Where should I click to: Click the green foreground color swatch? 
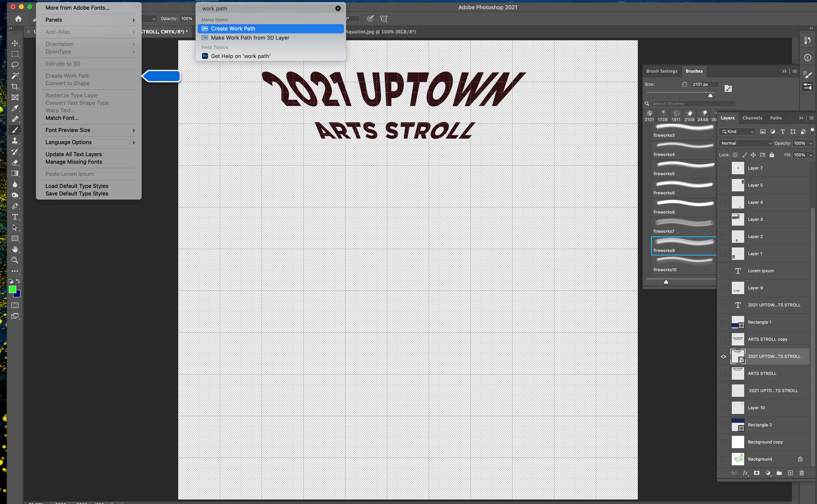click(12, 289)
